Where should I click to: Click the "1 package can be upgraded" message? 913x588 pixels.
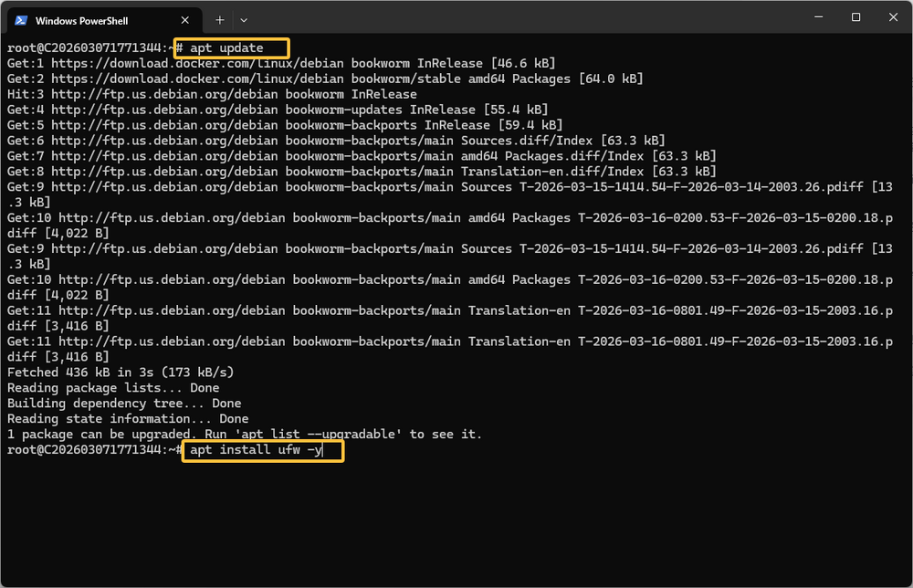point(244,435)
